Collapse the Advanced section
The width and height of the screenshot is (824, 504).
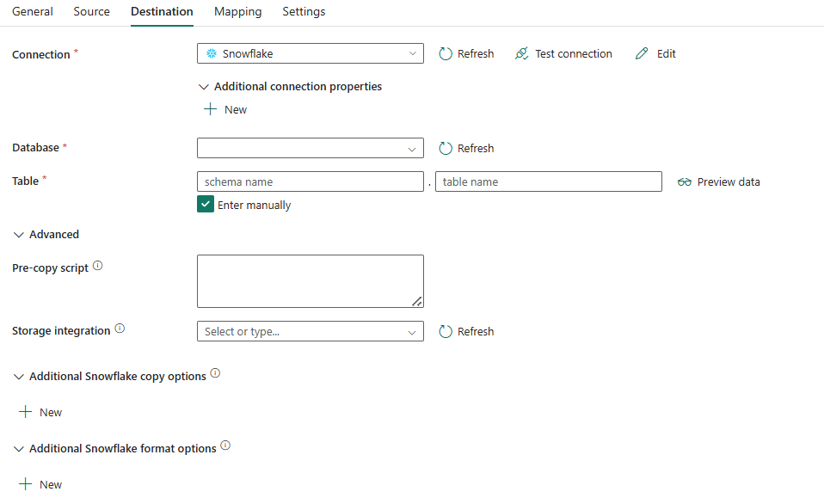[19, 235]
